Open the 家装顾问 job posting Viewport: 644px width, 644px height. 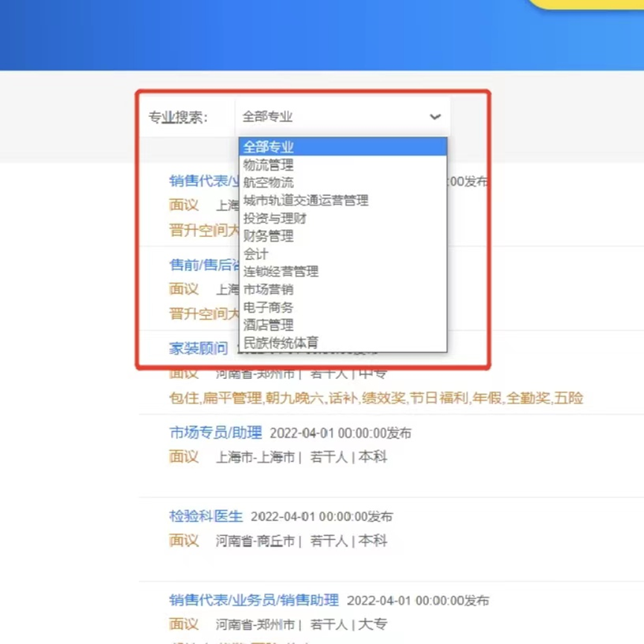[x=198, y=348]
